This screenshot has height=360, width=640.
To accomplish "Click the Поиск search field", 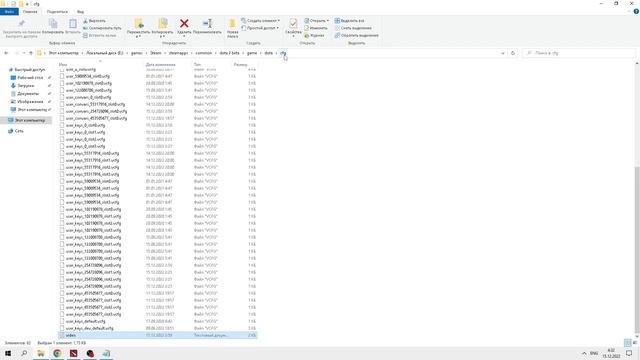I will pos(580,53).
